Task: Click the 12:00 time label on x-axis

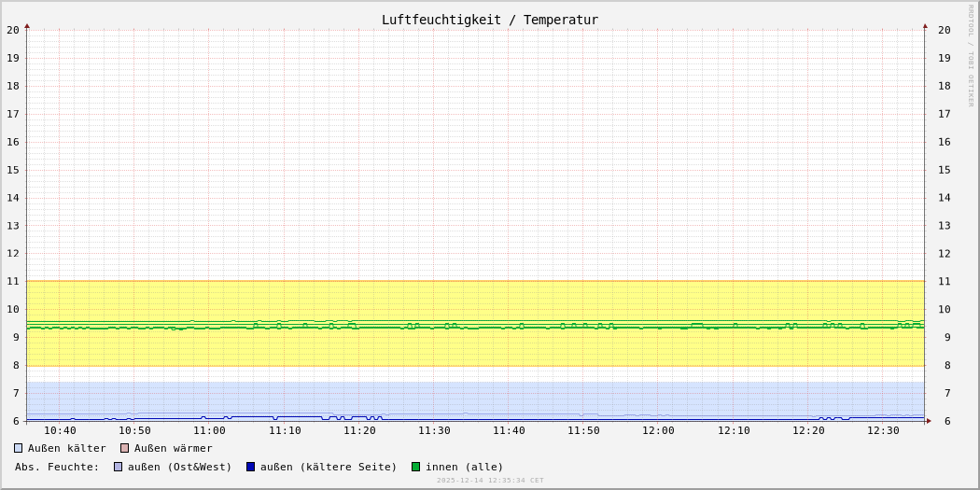Action: (658, 430)
